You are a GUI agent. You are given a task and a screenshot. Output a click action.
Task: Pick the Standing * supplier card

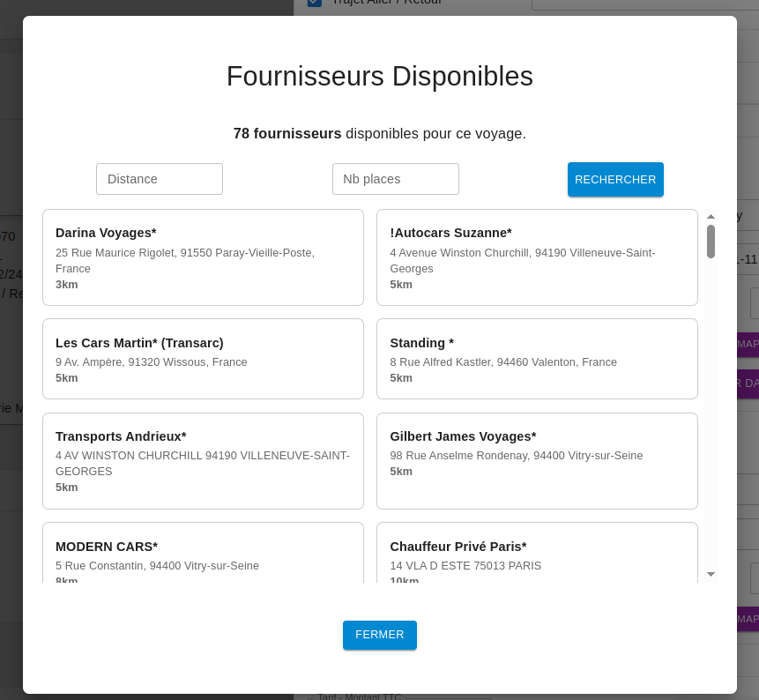point(537,359)
